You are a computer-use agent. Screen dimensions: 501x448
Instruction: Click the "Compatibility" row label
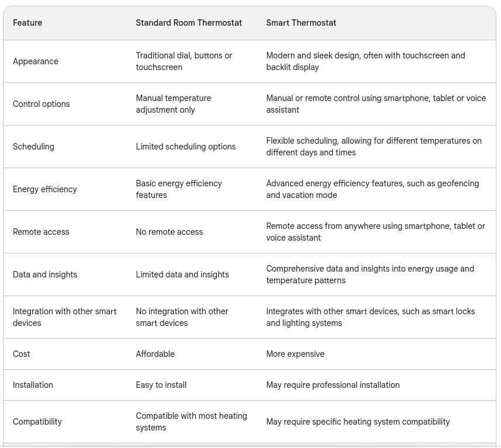(x=37, y=422)
